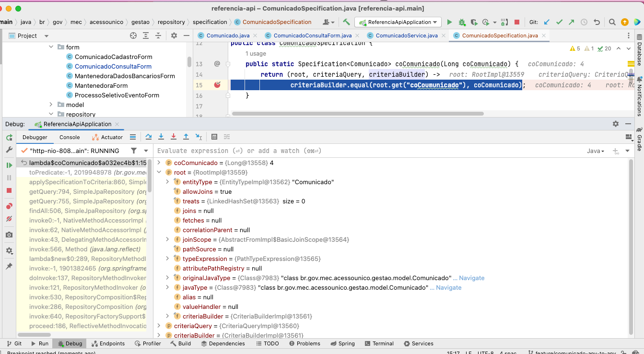This screenshot has height=354, width=644.
Task: Collapse the root variable node
Action: click(160, 172)
